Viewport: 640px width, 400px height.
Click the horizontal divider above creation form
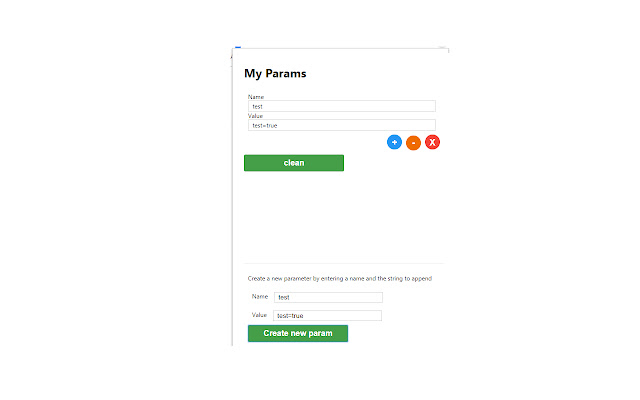340,264
